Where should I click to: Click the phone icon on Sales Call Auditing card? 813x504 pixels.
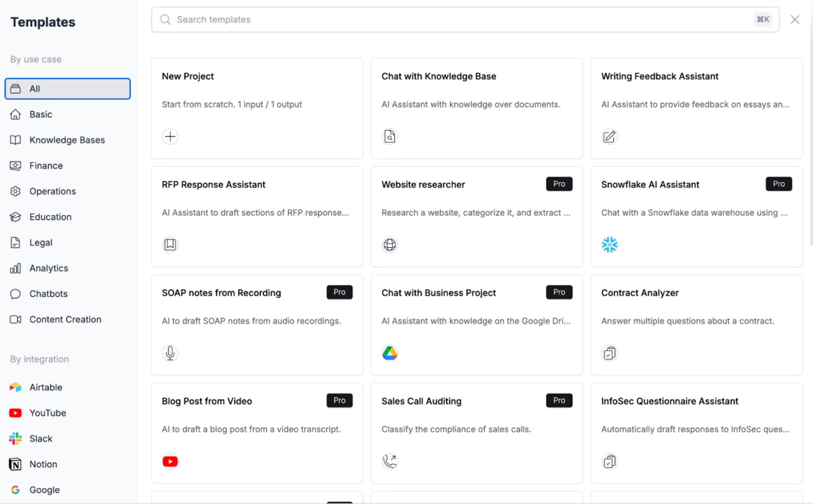(x=389, y=461)
